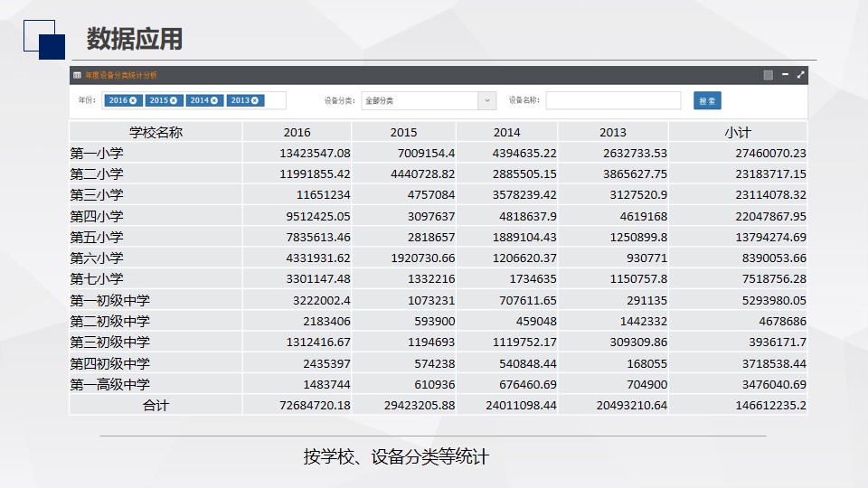Select the 第一高级中学 row name
The width and height of the screenshot is (868, 488).
click(110, 384)
